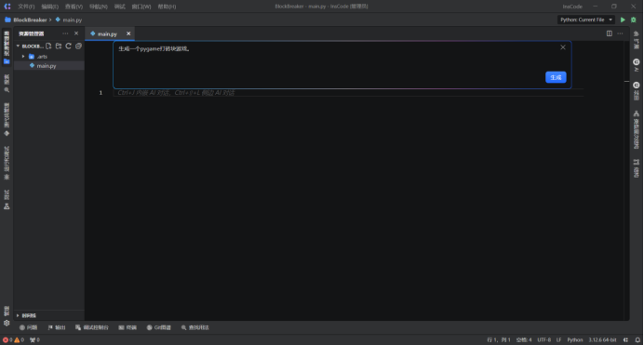Close the main.py editor tab
Screen dimensions: 644x345
[x=128, y=33]
